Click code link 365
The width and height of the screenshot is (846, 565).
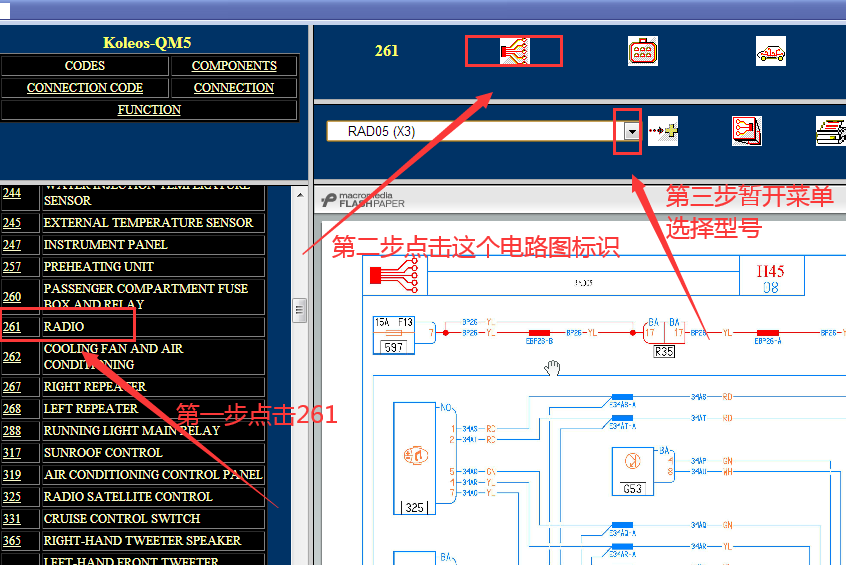(x=12, y=541)
